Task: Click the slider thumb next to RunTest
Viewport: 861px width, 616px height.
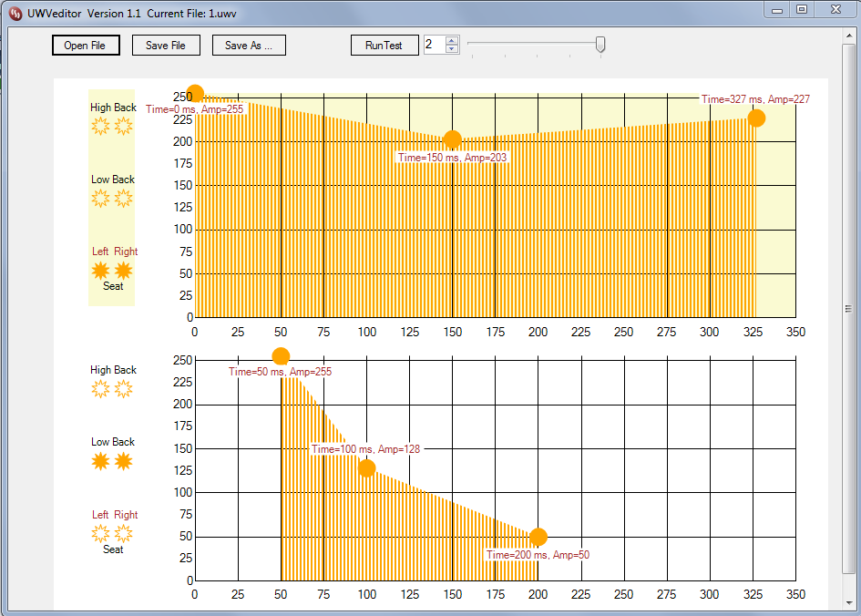Action: tap(600, 45)
